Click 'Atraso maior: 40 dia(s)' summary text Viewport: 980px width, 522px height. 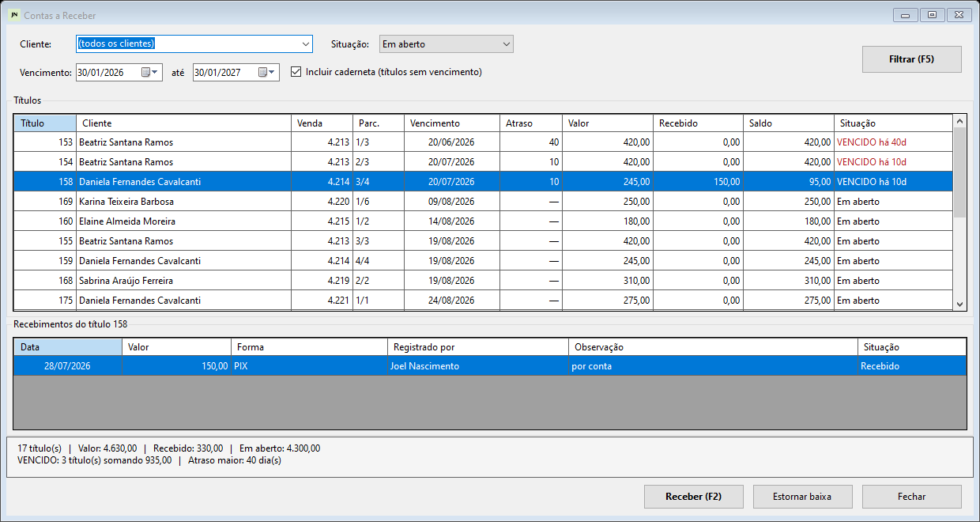point(234,460)
